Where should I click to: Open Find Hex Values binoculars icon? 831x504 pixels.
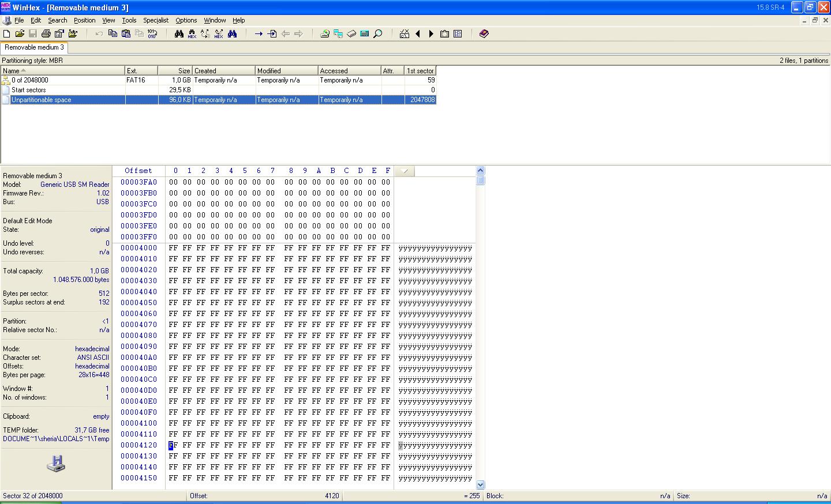coord(192,34)
